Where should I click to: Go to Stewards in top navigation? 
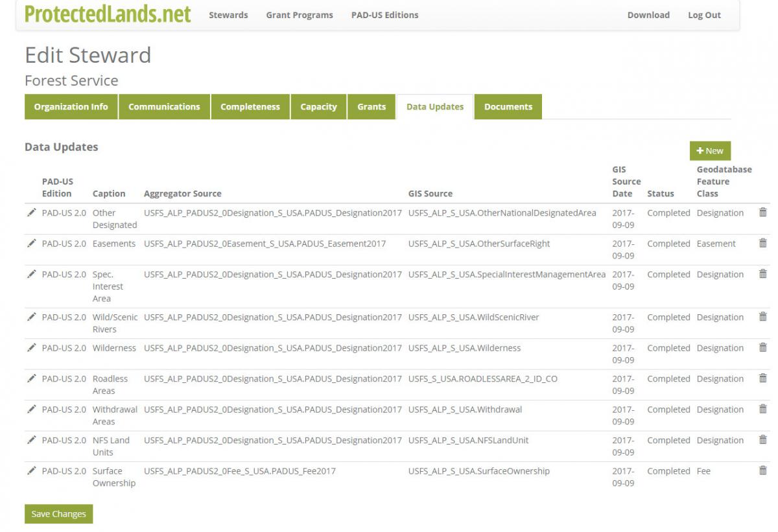228,15
